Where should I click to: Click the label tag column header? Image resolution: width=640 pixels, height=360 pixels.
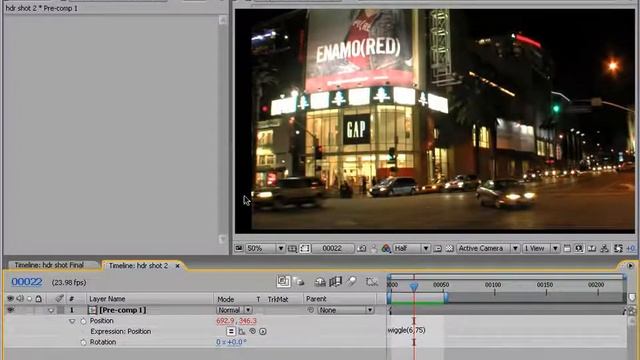coord(59,299)
